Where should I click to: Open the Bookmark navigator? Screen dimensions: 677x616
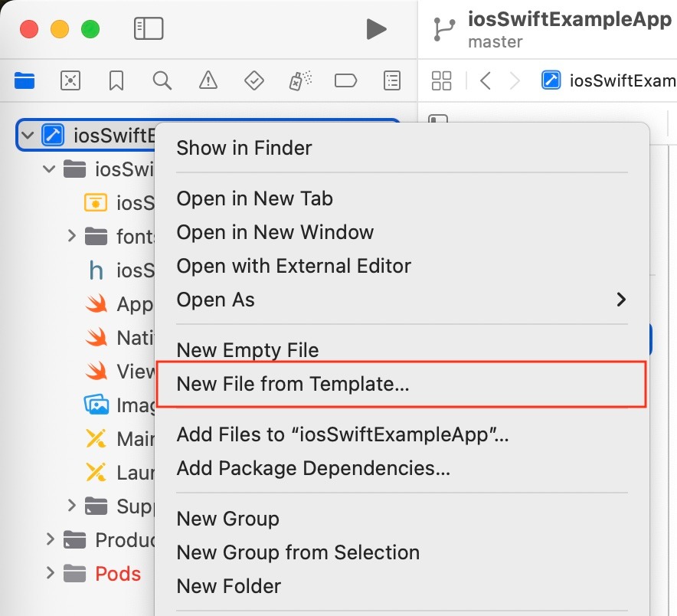(116, 80)
